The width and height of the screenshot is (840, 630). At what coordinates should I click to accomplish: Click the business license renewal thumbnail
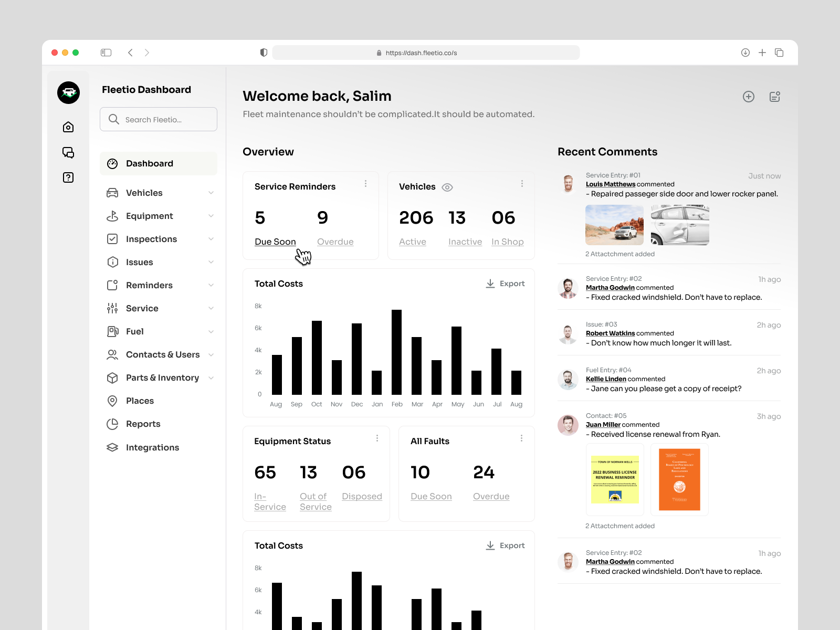tap(615, 479)
